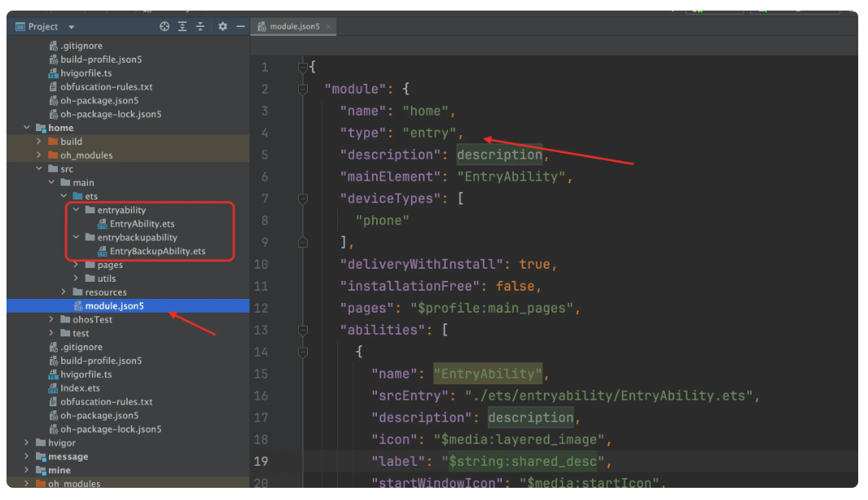Click the hvigorfile.ts file icon under home

pyautogui.click(x=53, y=375)
